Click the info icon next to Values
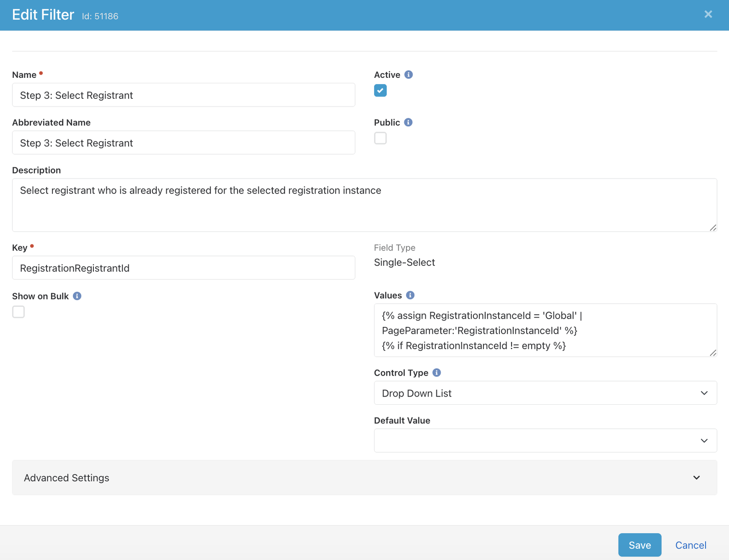This screenshot has height=560, width=729. [x=410, y=295]
